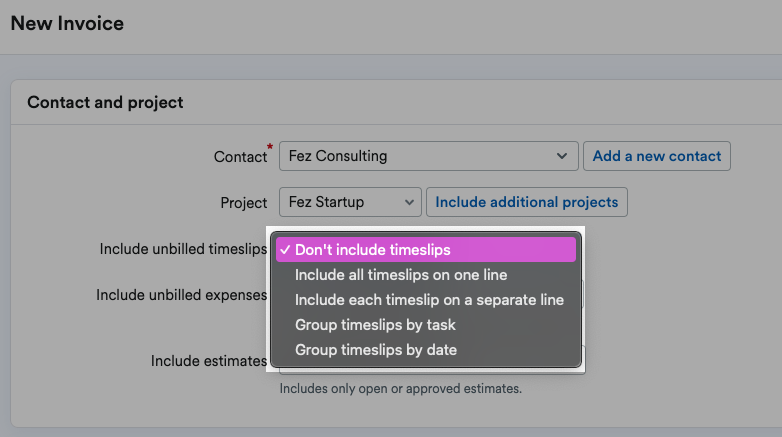Screen dimensions: 782x437
Task: Click the Include estimates label
Action: 209,361
